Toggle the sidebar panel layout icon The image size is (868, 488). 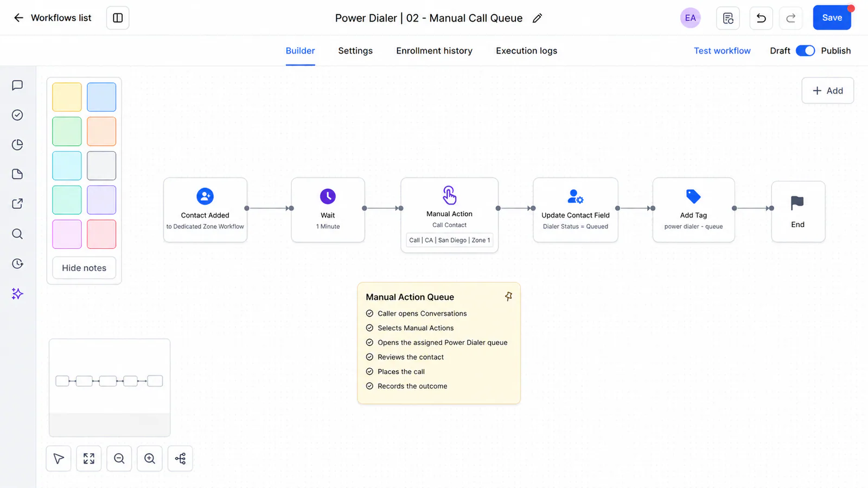pyautogui.click(x=118, y=18)
